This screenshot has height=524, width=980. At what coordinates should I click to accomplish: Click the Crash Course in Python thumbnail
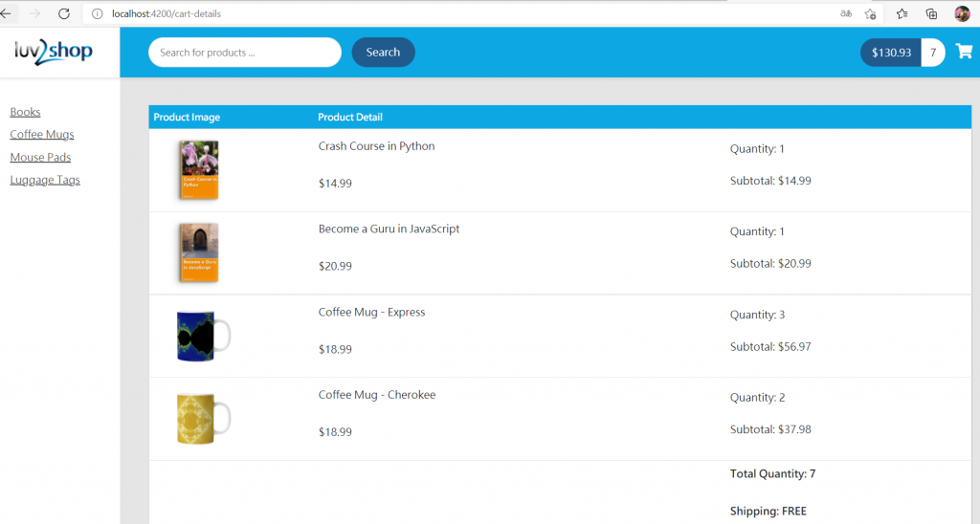[199, 170]
